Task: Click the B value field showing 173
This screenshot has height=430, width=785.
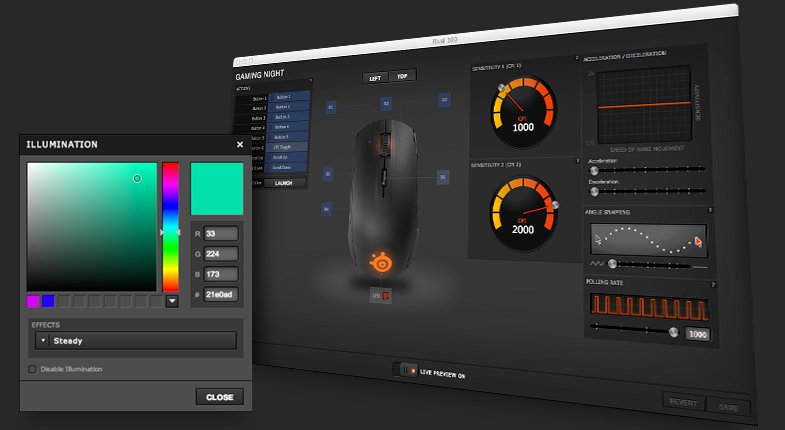Action: coord(221,274)
